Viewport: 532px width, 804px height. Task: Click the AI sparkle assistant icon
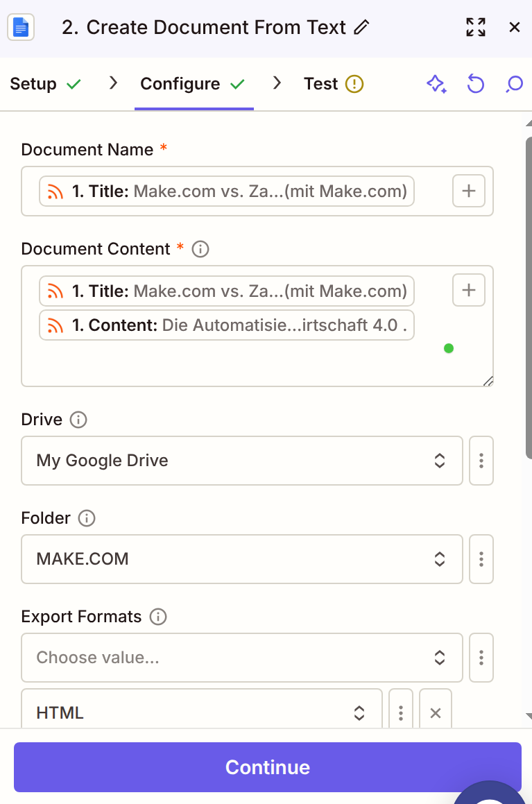point(437,83)
